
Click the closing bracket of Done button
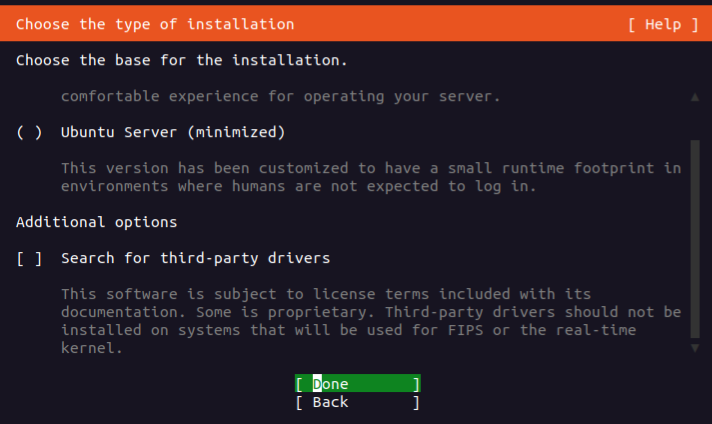416,384
